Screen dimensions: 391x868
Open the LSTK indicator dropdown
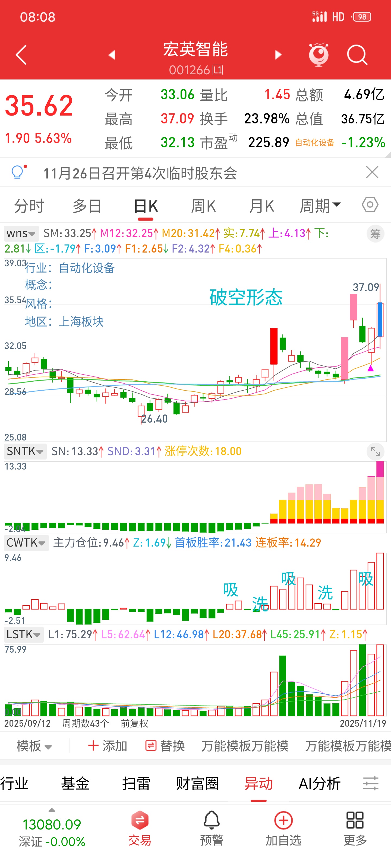pos(24,634)
